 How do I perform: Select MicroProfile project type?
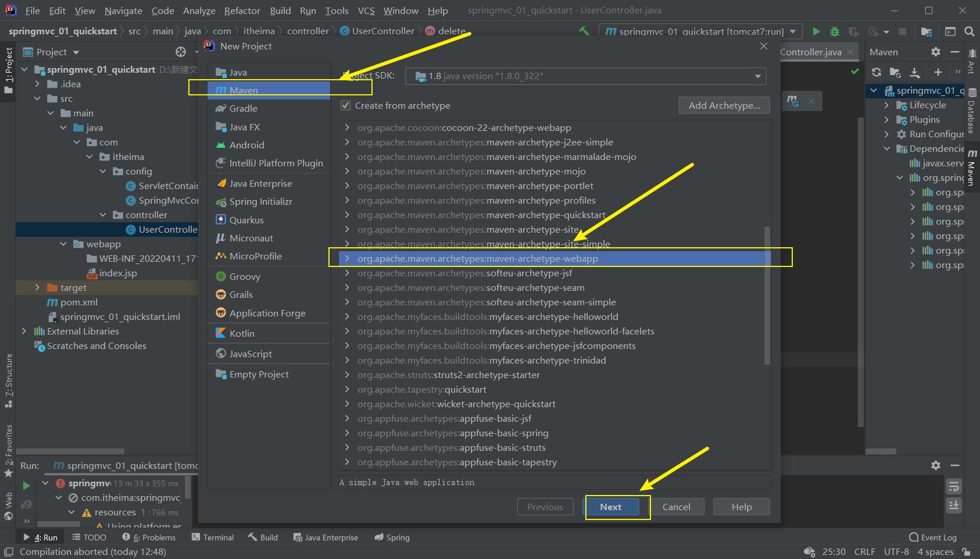tap(269, 256)
